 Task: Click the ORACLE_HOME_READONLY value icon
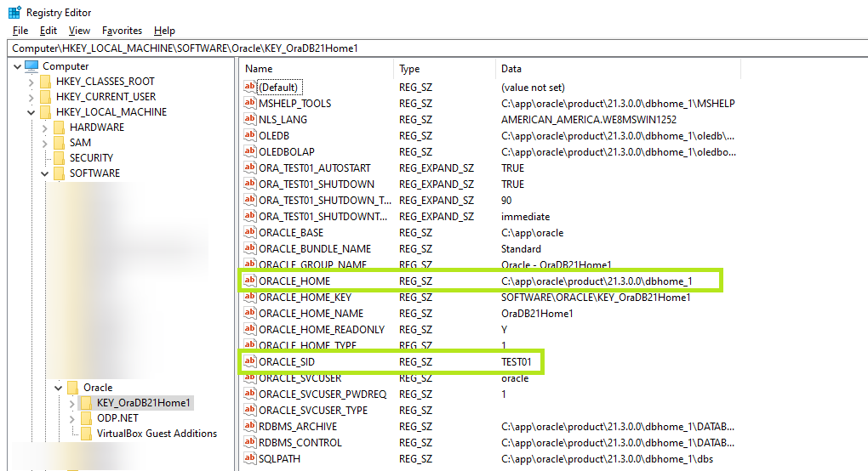[x=249, y=329]
